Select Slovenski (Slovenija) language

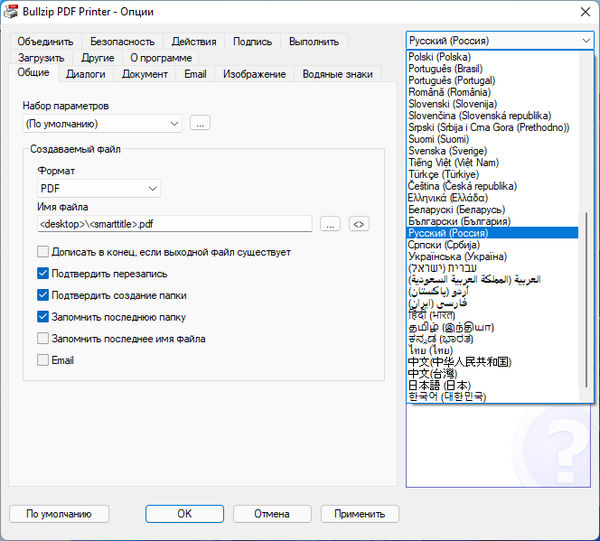click(x=492, y=104)
